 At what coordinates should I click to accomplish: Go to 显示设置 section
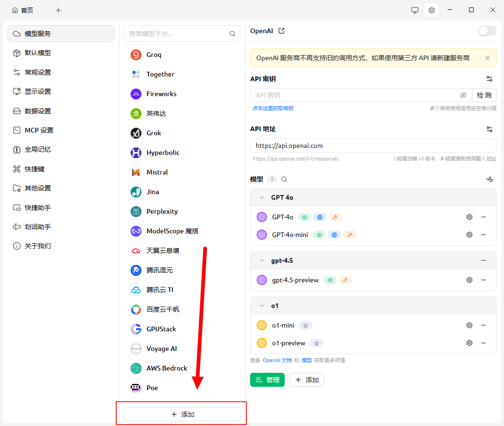(61, 91)
